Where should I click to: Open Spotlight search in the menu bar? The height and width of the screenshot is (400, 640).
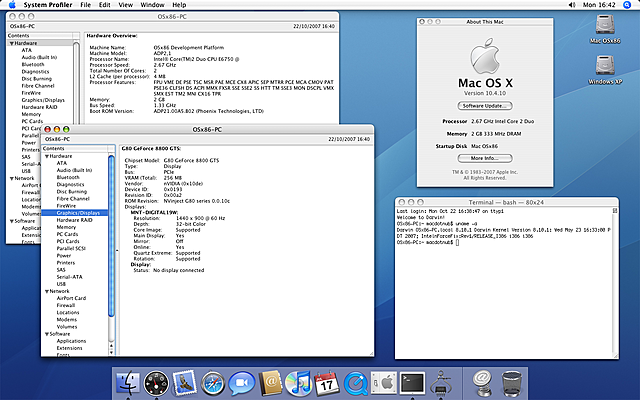[627, 5]
